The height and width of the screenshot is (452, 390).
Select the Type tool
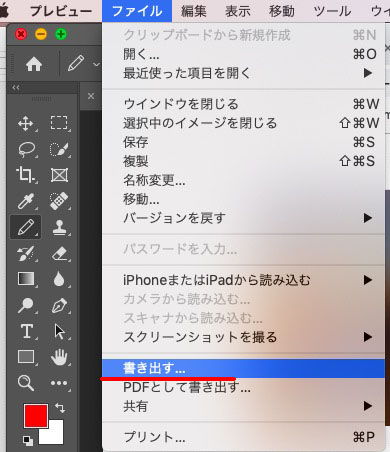(27, 331)
